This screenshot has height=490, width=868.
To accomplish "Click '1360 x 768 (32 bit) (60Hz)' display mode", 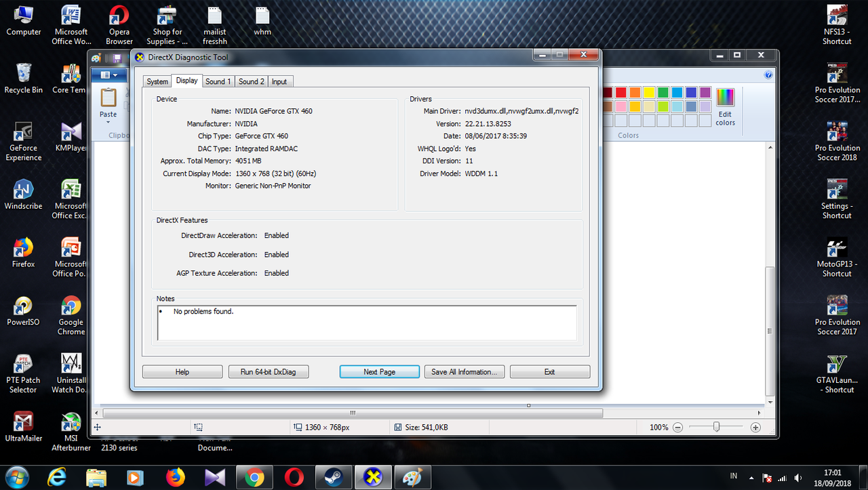I will tap(275, 173).
